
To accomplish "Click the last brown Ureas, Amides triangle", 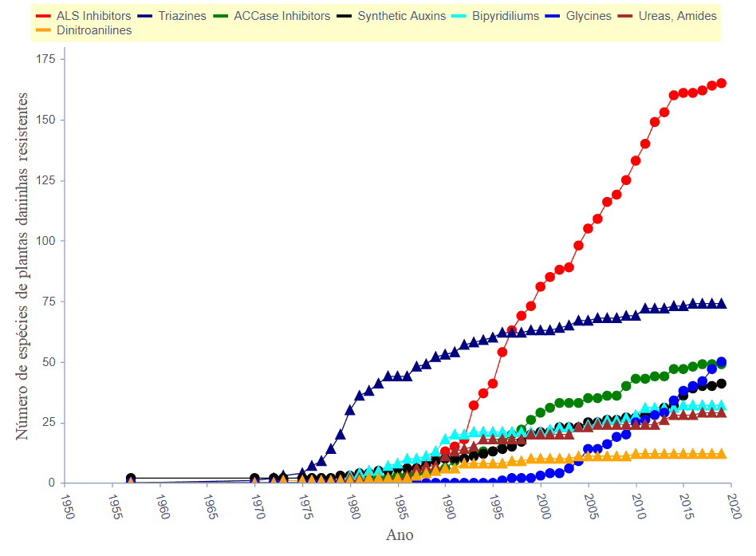I will pos(721,412).
